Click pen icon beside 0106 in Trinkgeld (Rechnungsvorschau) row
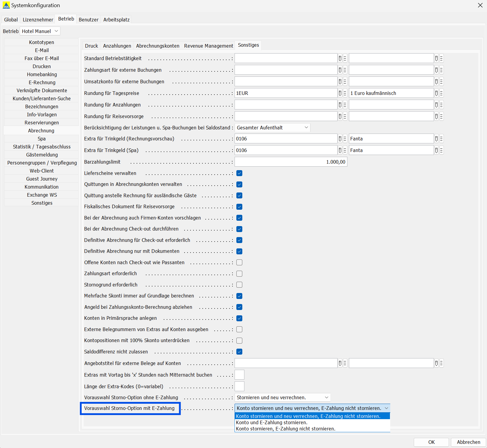 340,139
